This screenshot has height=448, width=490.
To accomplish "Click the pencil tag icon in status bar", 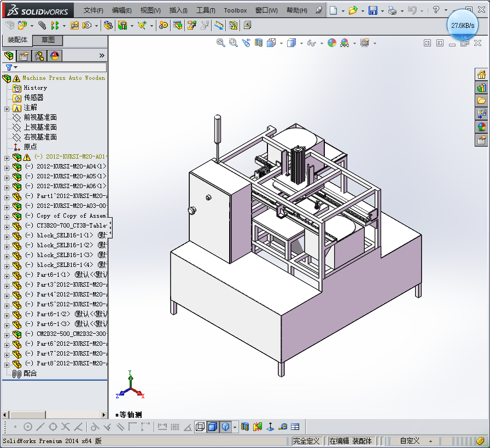I will pos(480,441).
